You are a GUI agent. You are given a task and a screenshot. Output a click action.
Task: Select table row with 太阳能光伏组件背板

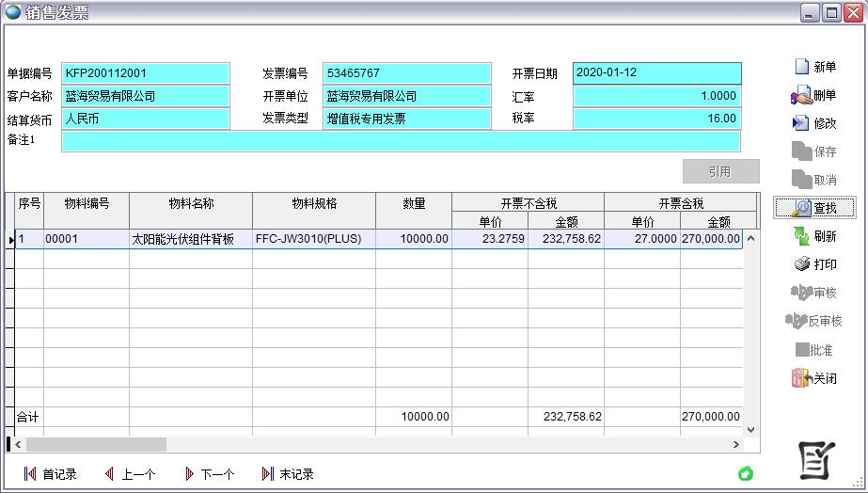(190, 239)
